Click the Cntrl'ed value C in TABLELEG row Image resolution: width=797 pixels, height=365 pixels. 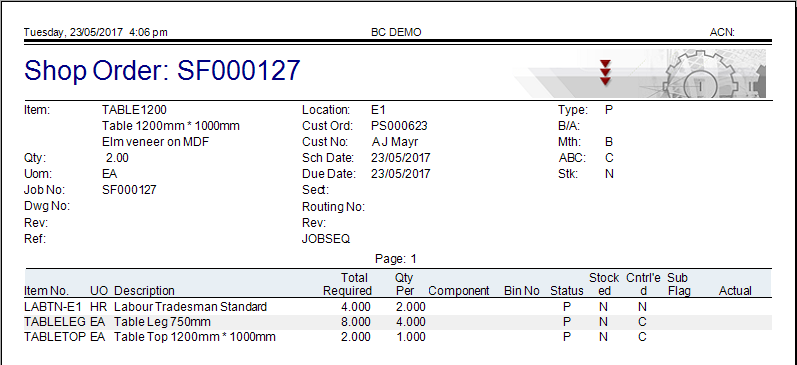642,322
